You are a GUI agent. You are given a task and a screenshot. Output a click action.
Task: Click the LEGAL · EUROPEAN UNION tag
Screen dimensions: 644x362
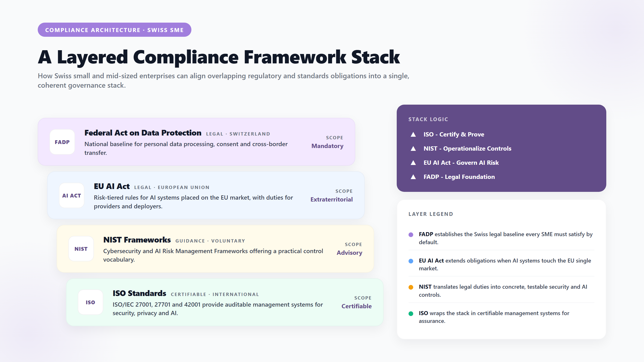(x=172, y=188)
